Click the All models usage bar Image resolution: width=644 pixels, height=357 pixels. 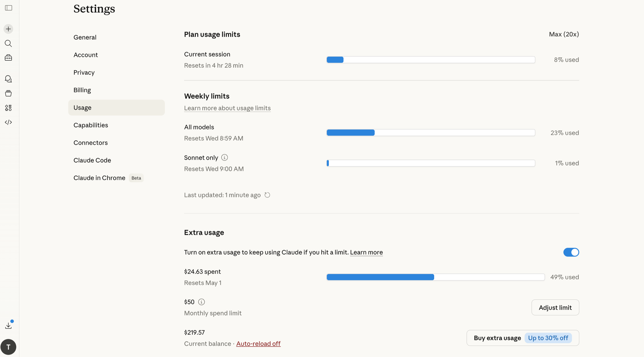point(431,133)
